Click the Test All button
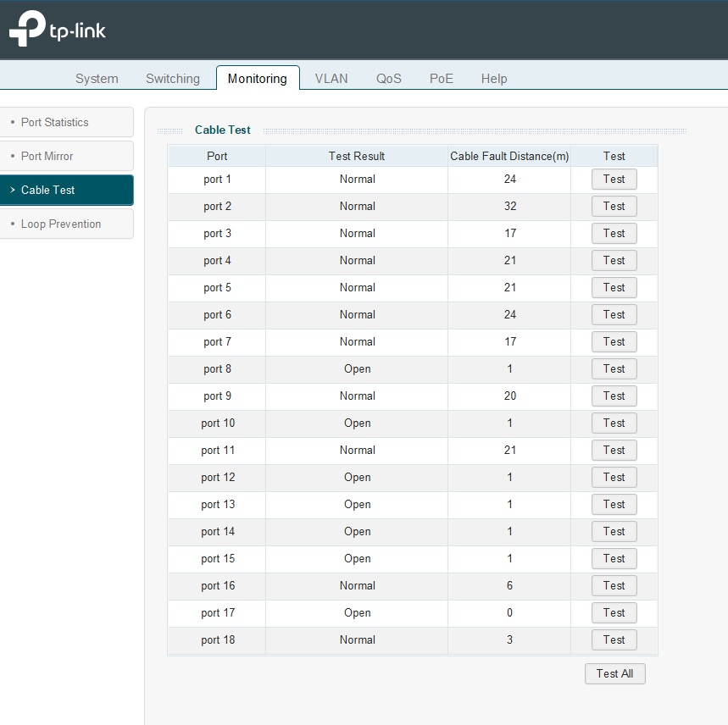728x725 pixels. tap(614, 674)
